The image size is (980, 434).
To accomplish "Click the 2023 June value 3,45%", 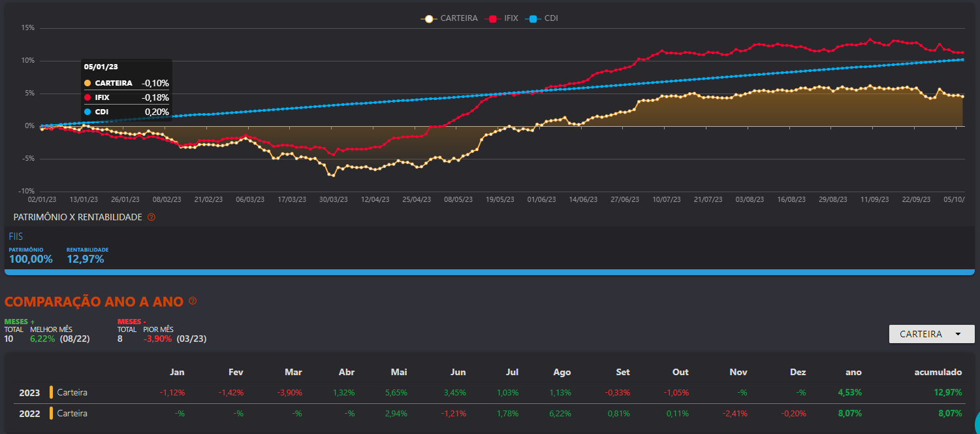I will [x=454, y=393].
